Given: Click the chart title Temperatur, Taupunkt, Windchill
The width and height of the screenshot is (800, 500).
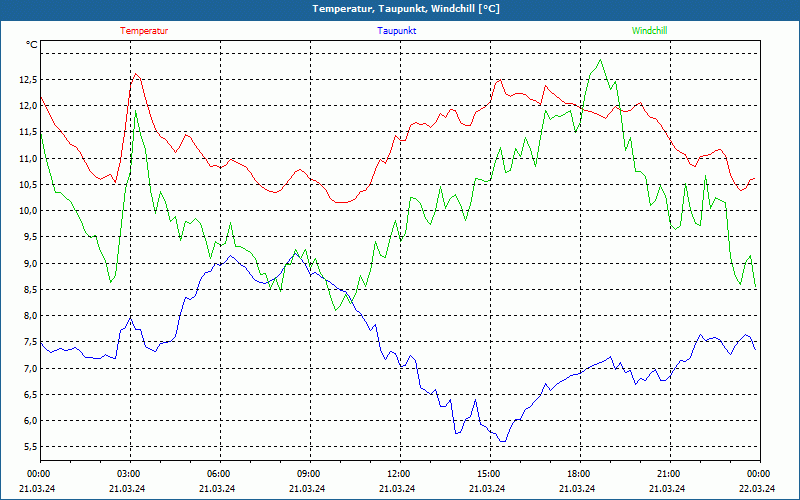Looking at the screenshot, I should 406,9.
